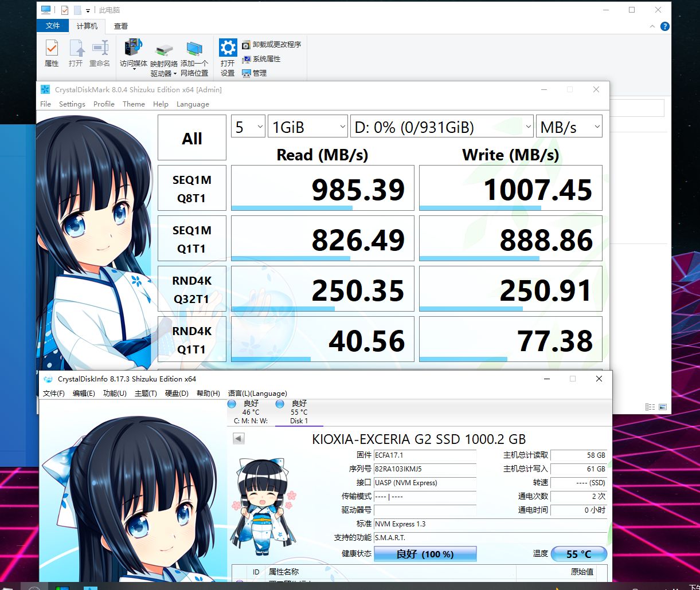Open 硬盘(D) menu in CrystalDiskInfo

[177, 394]
